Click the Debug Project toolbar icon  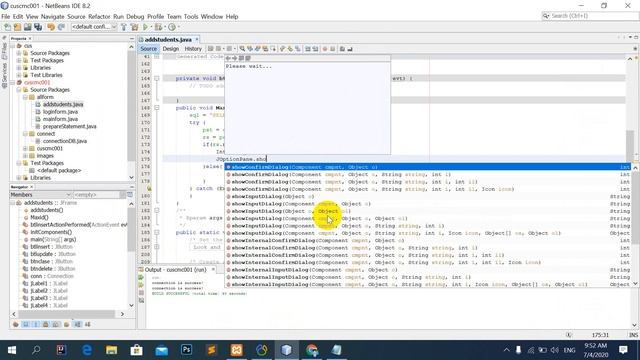158,27
